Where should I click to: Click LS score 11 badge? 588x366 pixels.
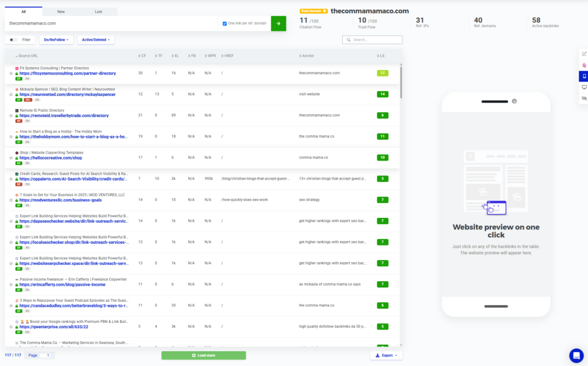[382, 137]
